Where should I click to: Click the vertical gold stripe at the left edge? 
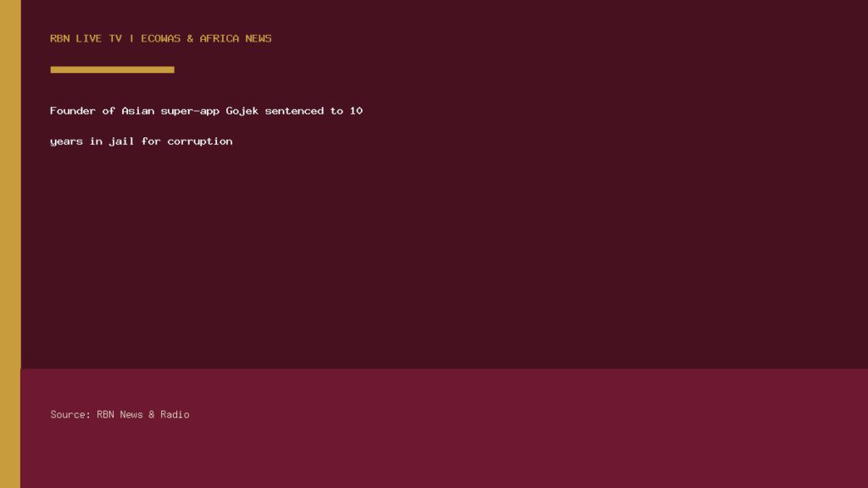coord(10,244)
